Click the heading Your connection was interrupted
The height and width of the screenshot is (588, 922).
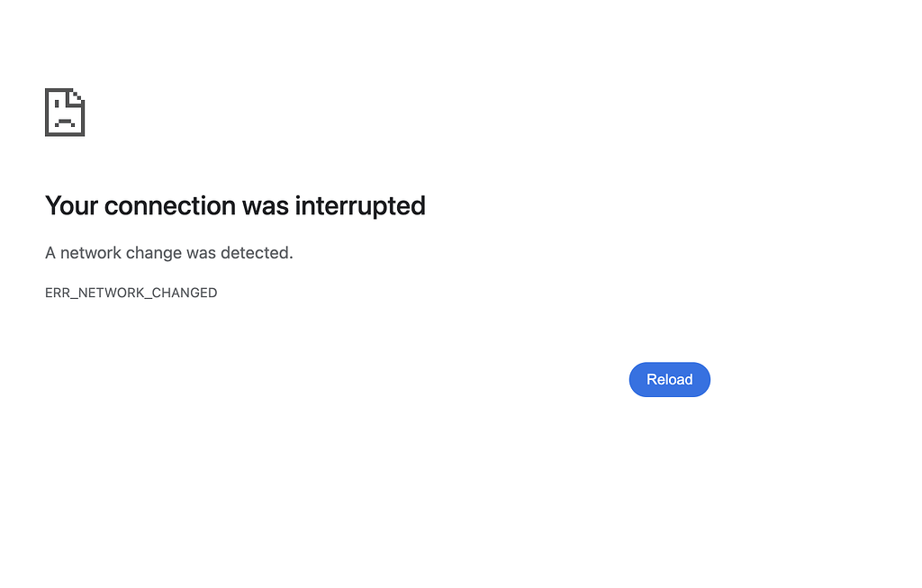point(235,206)
